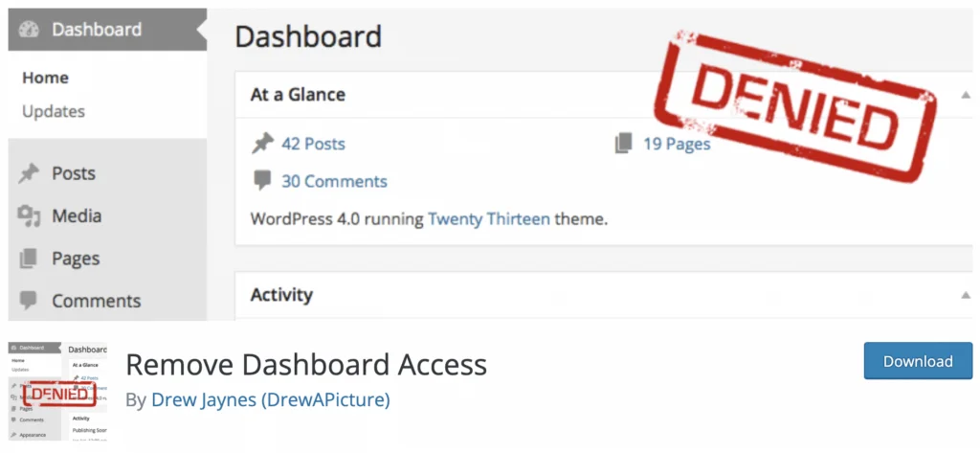This screenshot has width=980, height=453.
Task: Click the pin icon beside 42 Posts
Action: 262,144
